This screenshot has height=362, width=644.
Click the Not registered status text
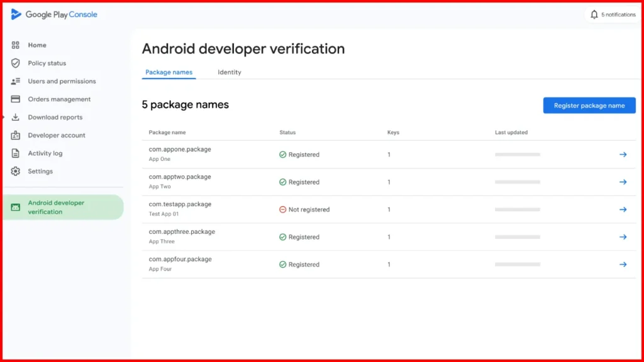point(309,210)
